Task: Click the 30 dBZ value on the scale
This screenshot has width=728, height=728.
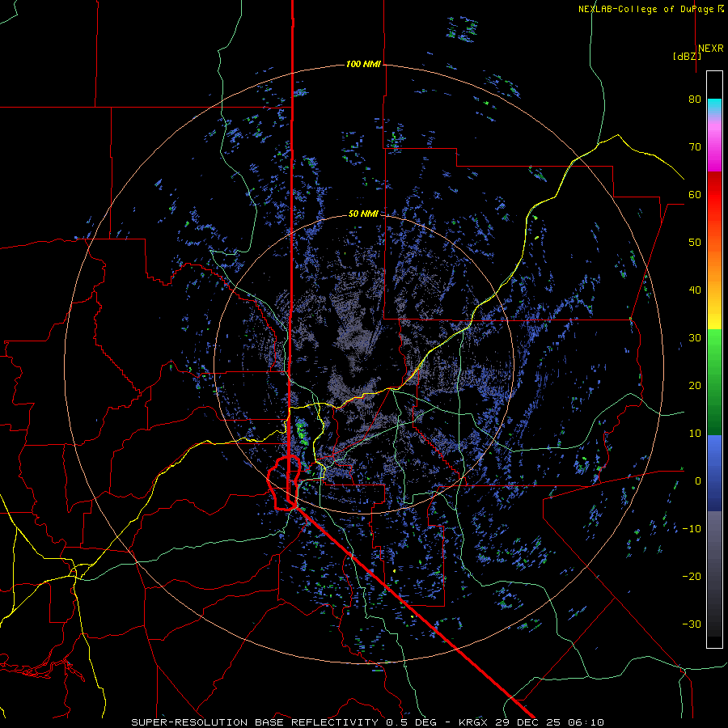Action: 695,338
